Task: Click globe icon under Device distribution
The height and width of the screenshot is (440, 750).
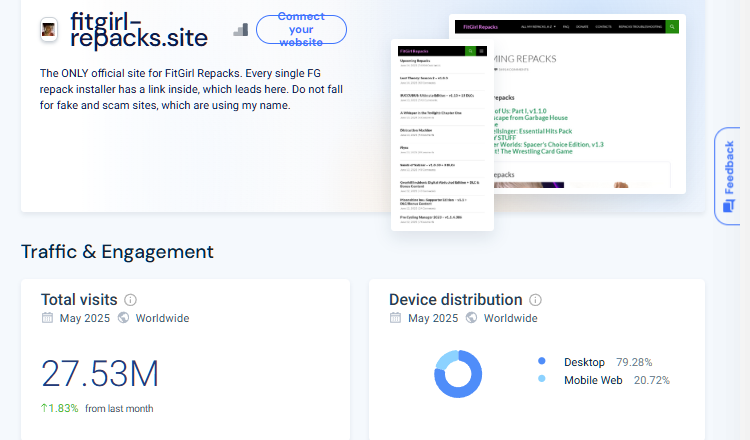Action: click(x=471, y=318)
